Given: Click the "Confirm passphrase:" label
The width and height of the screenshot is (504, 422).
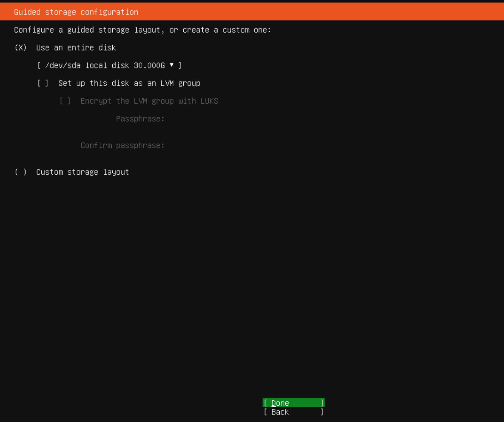Looking at the screenshot, I should pyautogui.click(x=122, y=145).
